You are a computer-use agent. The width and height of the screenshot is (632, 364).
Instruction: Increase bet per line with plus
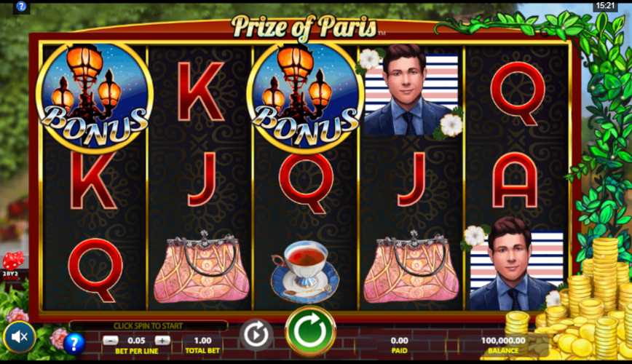point(162,341)
